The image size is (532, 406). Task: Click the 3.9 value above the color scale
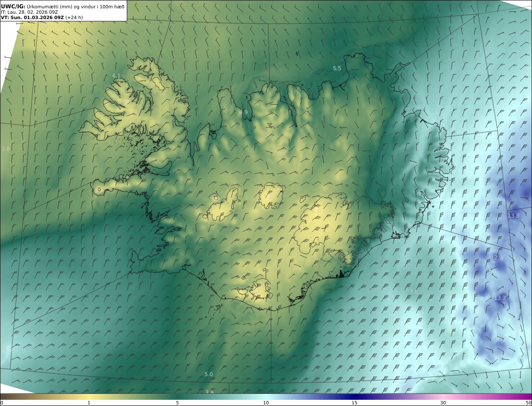tap(209, 392)
